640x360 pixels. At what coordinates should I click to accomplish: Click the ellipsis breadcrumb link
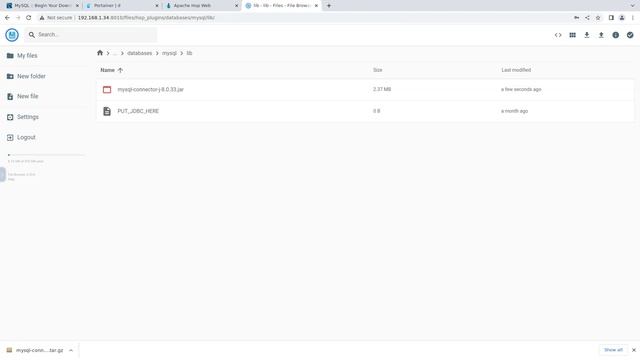pyautogui.click(x=115, y=53)
